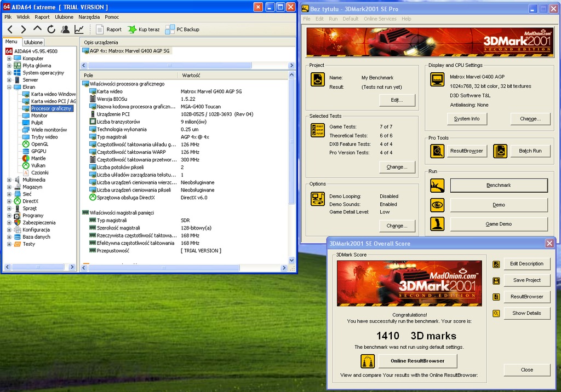This screenshot has width=561, height=392.
Task: Click Kup teraz in the toolbar
Action: (x=144, y=30)
